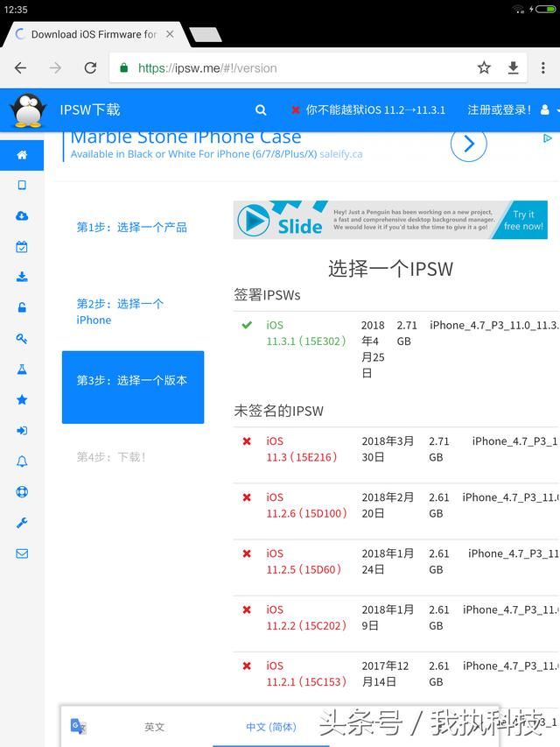Reload the page with the refresh icon

(x=90, y=68)
